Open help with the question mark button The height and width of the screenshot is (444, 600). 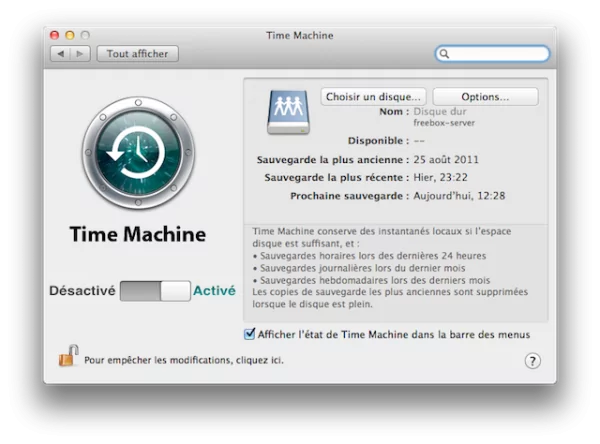click(532, 361)
